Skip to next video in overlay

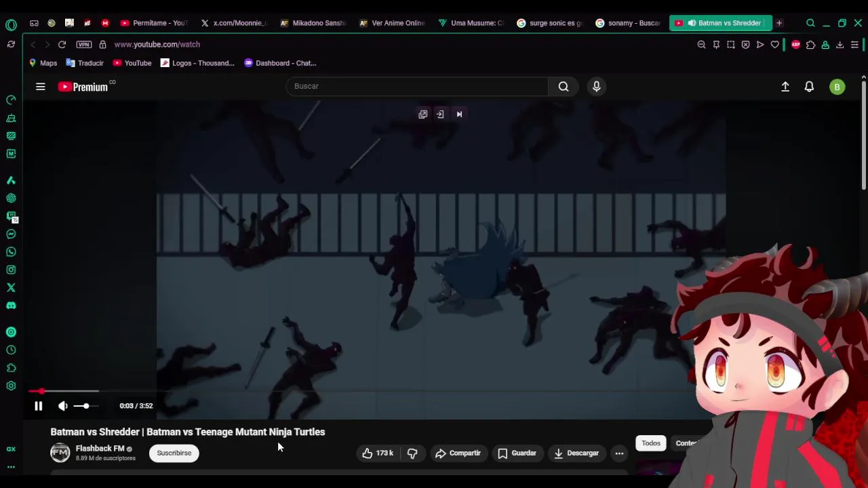tap(459, 115)
